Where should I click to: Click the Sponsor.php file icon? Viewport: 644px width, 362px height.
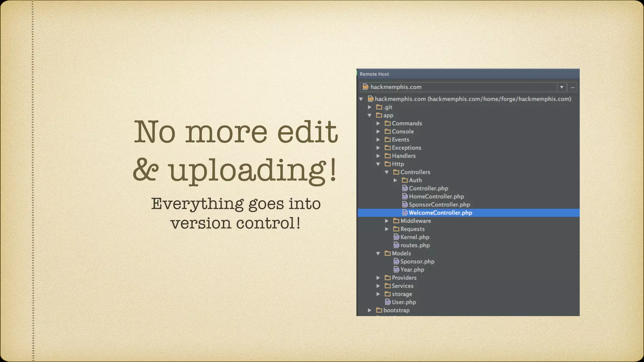pyautogui.click(x=397, y=261)
